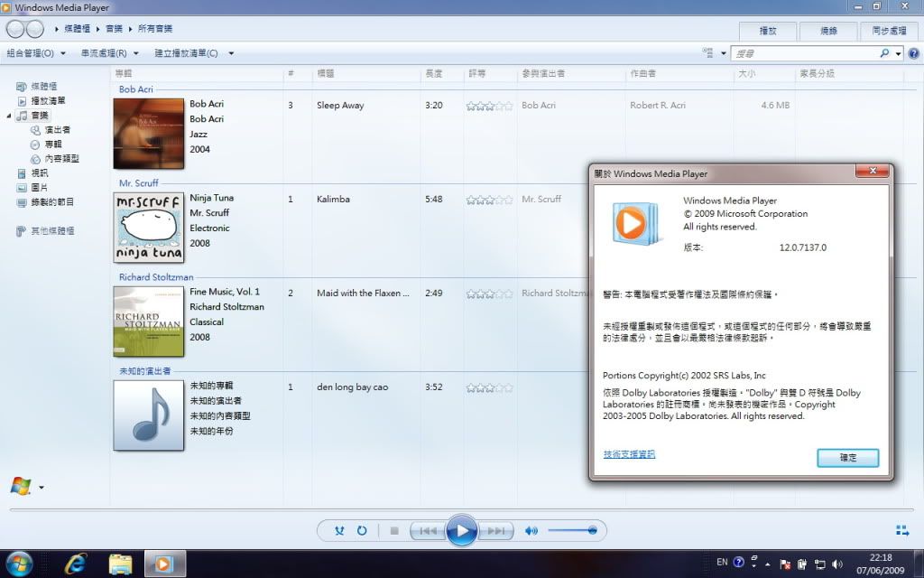This screenshot has width=924, height=578.
Task: Launch Internet Explorer from the taskbar
Action: [x=76, y=564]
